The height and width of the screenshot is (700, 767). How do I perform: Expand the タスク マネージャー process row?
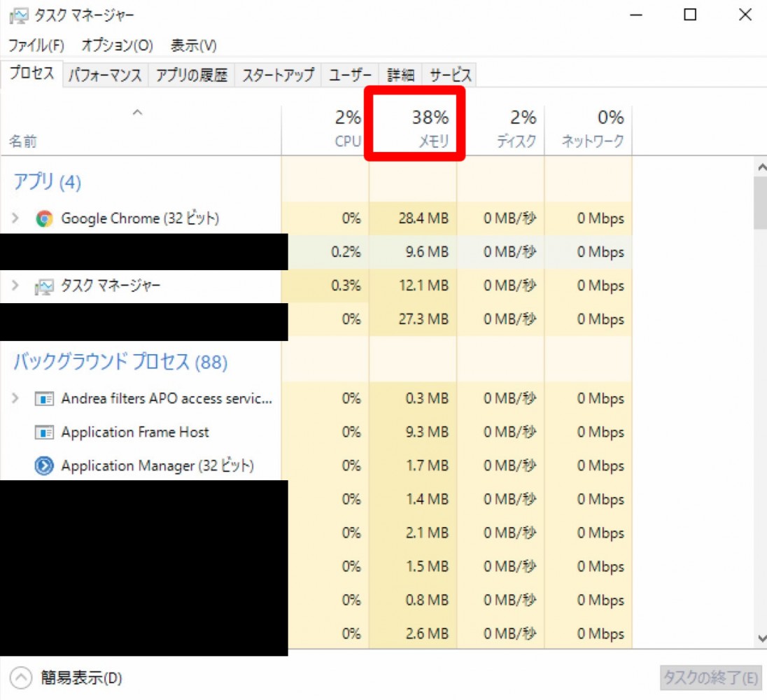pyautogui.click(x=15, y=285)
